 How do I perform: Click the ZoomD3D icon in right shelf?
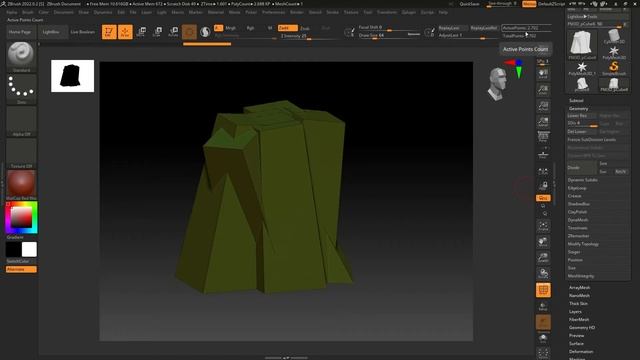pos(543,258)
